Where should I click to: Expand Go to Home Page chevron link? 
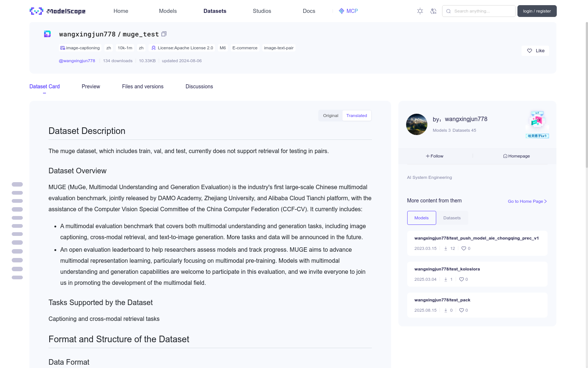point(527,201)
